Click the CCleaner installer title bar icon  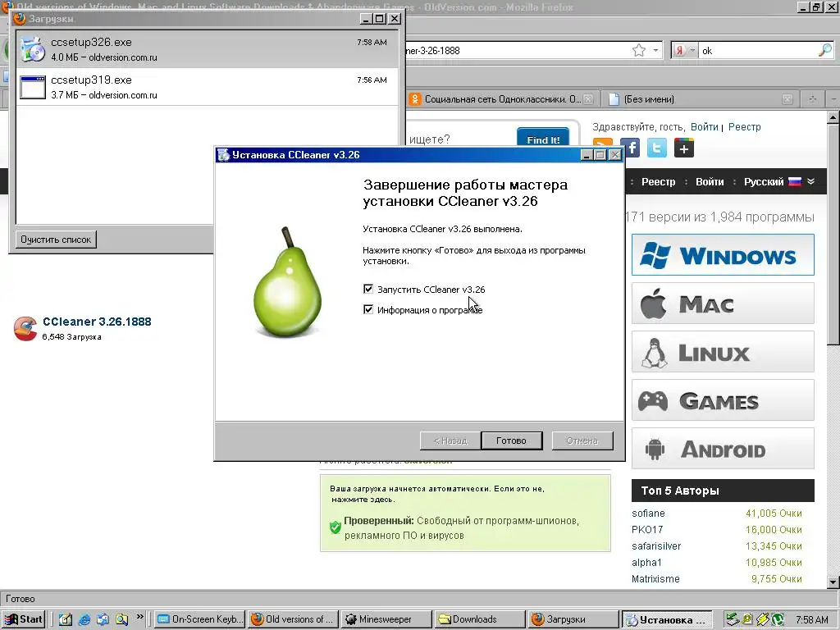point(224,155)
